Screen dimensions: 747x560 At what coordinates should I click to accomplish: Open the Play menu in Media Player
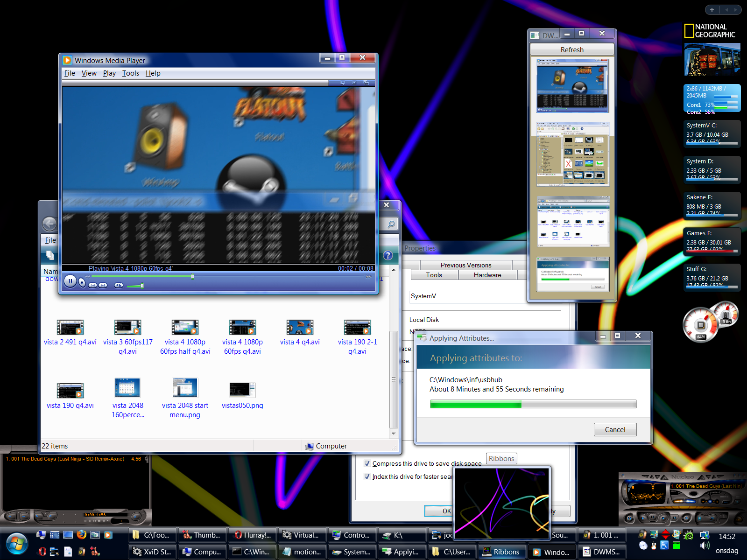coord(109,73)
